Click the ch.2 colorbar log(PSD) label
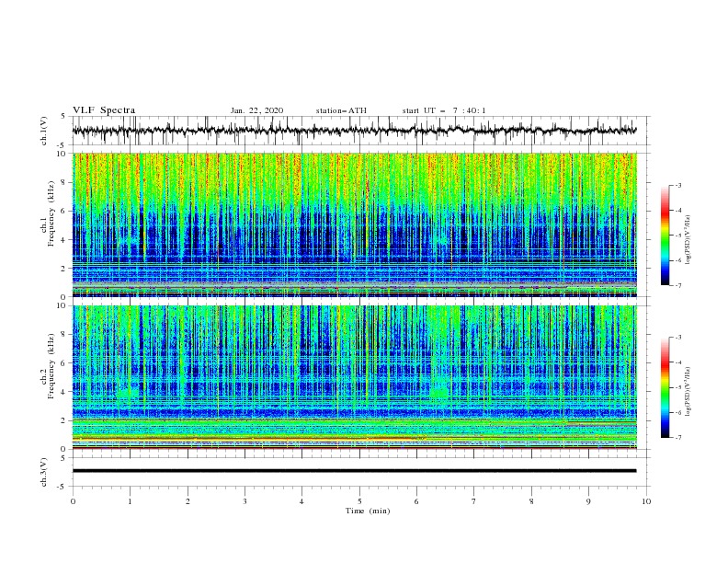 point(688,392)
